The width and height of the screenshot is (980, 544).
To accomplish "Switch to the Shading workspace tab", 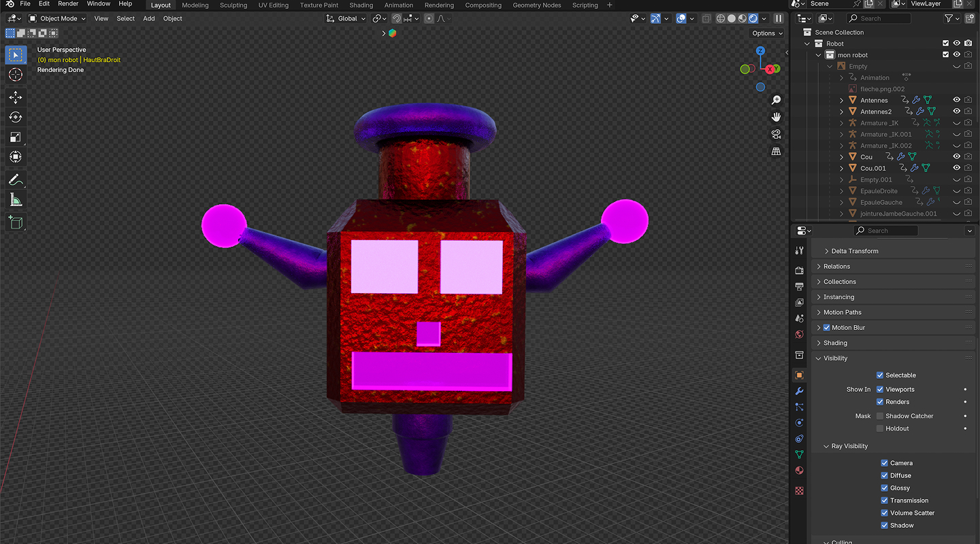I will pyautogui.click(x=361, y=5).
